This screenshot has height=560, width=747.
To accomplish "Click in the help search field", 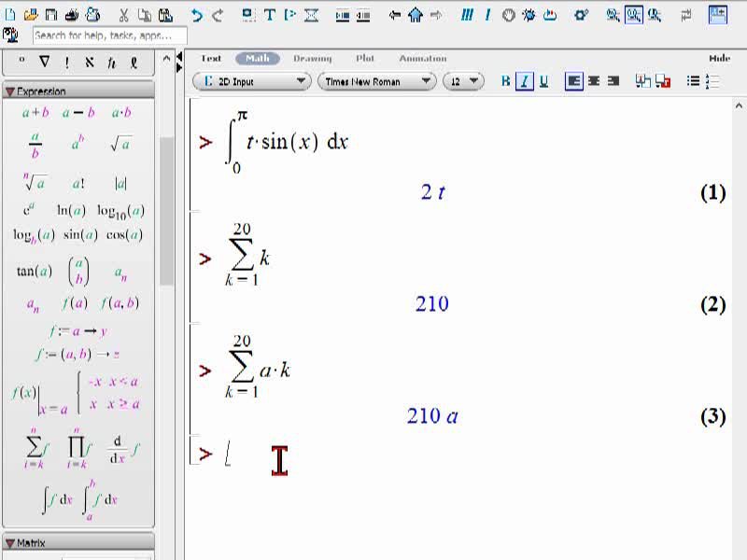I will pos(110,35).
